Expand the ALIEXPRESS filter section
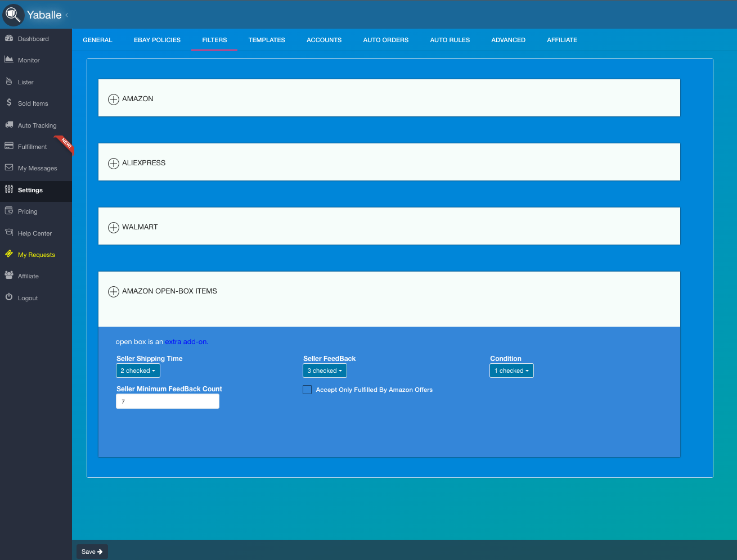The image size is (737, 560). click(114, 164)
